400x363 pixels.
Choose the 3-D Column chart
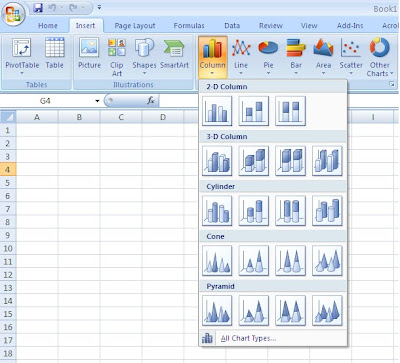[x=327, y=161]
